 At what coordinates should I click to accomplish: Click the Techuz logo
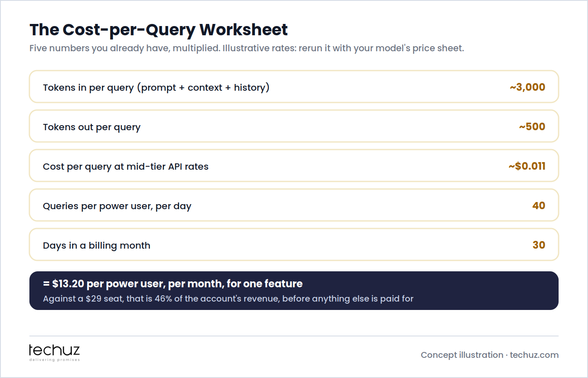coord(55,353)
